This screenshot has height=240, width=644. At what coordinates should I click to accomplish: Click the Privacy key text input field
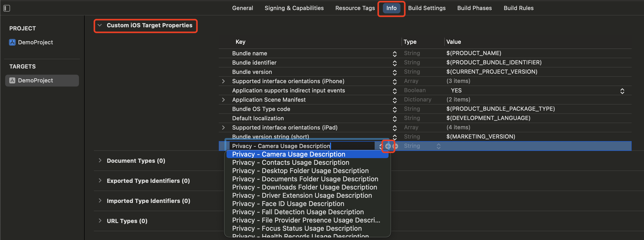click(302, 146)
